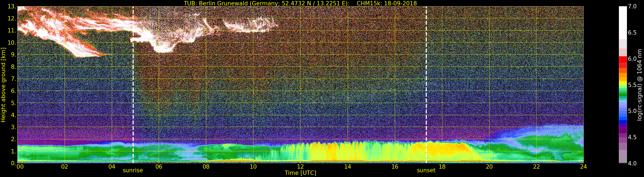
Task: Click the "Time [UTC]" axis label
Action: [300, 173]
